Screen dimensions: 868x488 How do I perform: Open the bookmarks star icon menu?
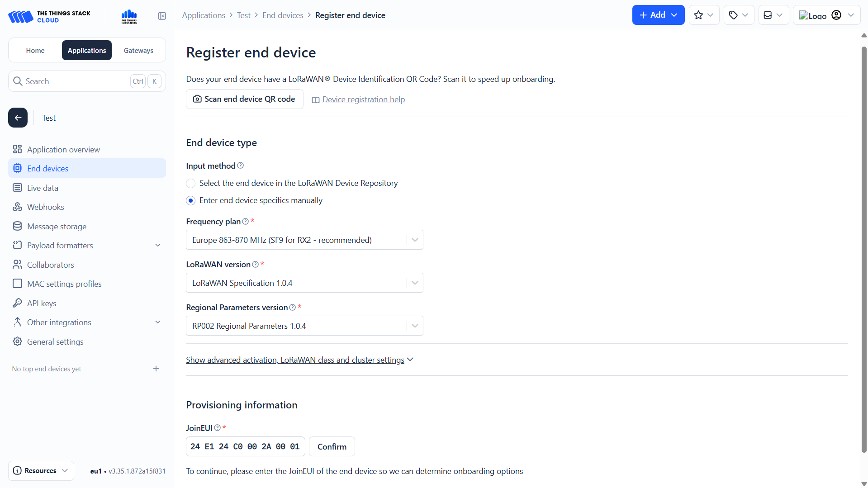(703, 15)
